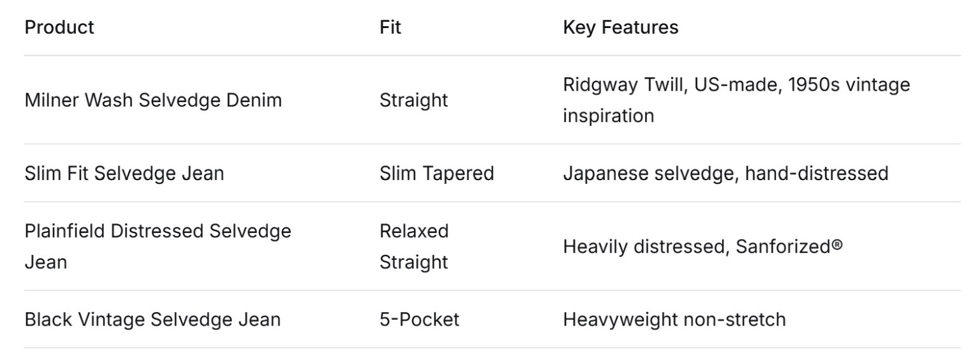Select Black Vintage Selvedge Jean cell

click(x=152, y=319)
